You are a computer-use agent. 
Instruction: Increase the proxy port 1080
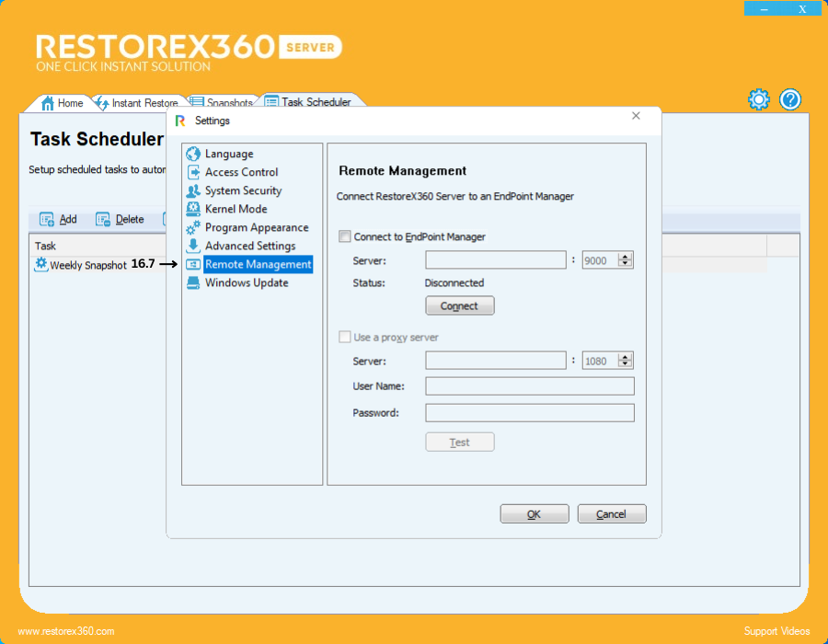(626, 357)
